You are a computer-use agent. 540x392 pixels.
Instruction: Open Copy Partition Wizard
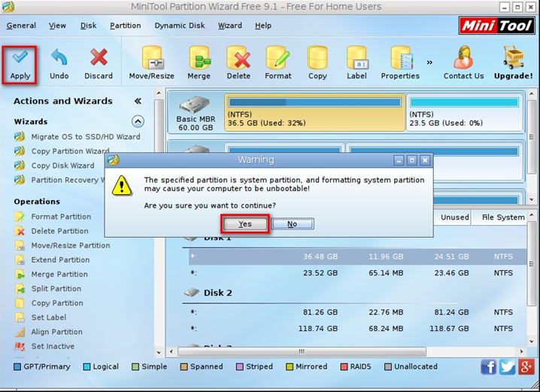[x=70, y=151]
